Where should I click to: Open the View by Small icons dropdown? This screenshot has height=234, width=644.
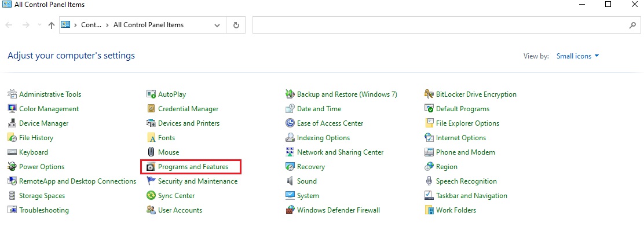577,56
